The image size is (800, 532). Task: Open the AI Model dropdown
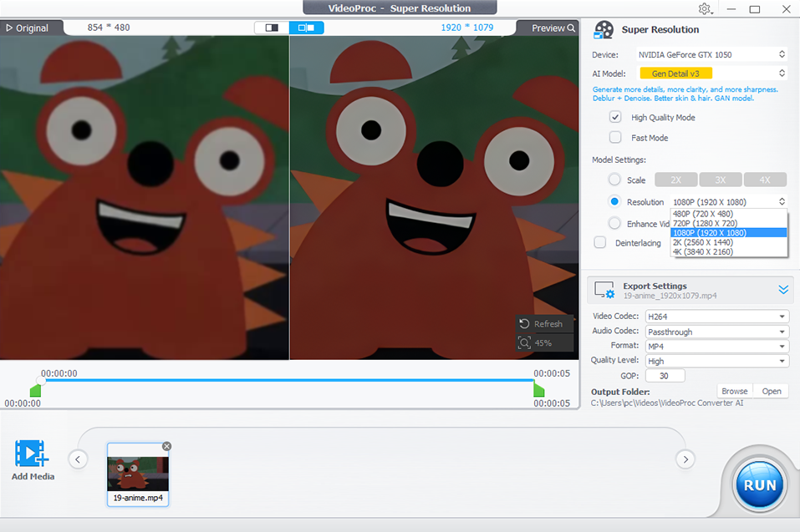(710, 73)
